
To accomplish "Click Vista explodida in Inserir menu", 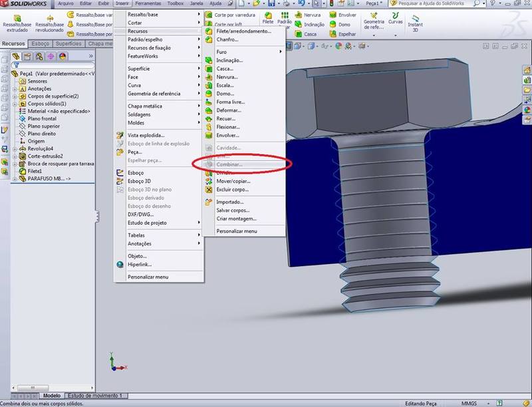I will [146, 135].
